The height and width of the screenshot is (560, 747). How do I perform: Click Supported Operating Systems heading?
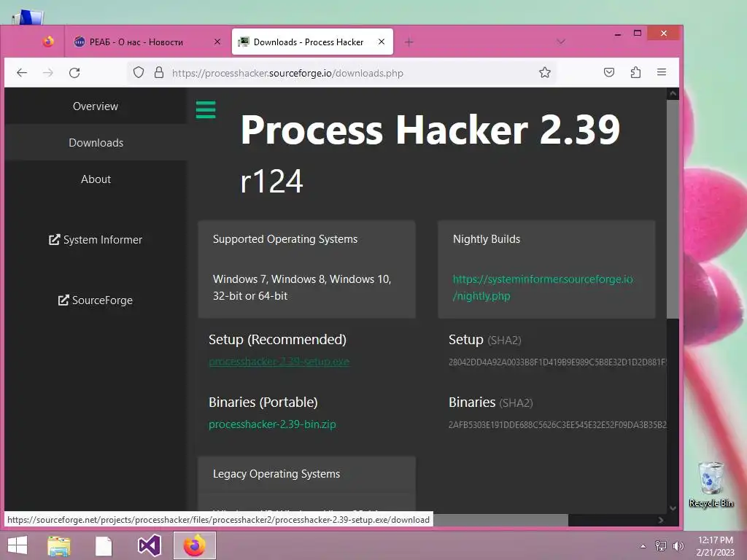285,239
